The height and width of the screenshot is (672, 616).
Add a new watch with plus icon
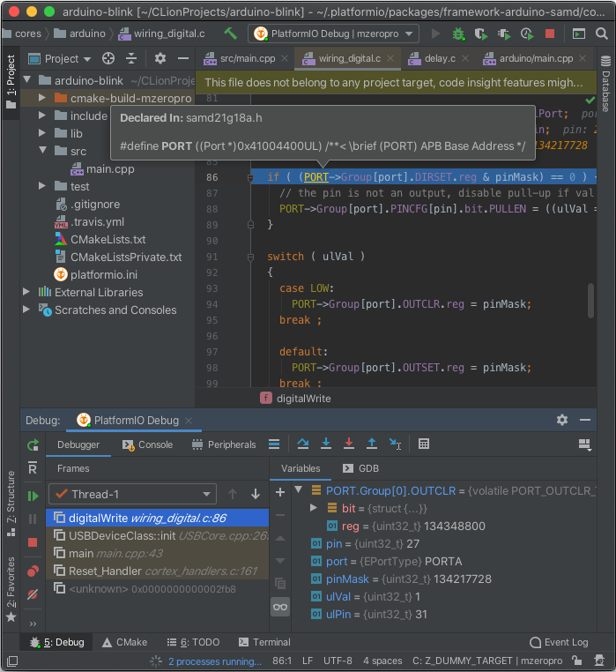tap(280, 492)
